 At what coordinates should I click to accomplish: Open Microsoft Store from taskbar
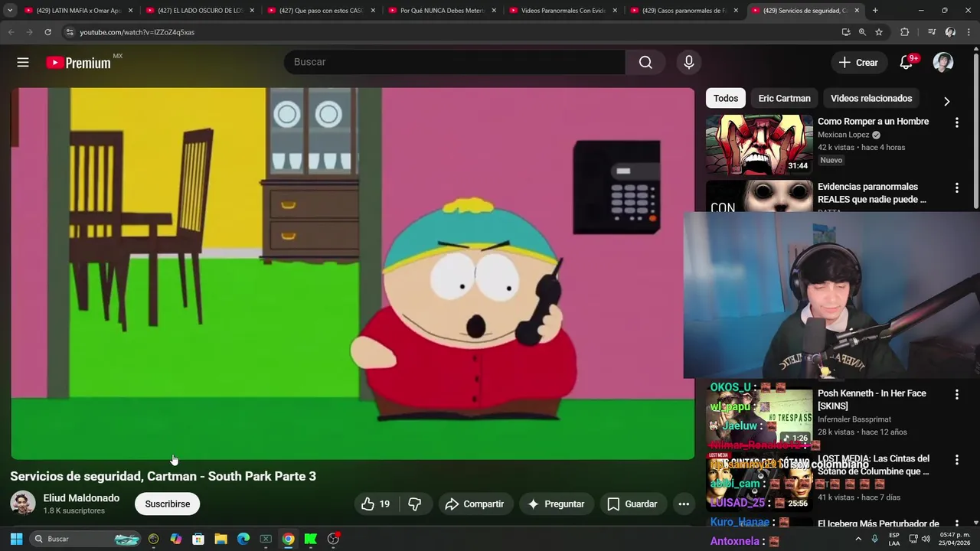[x=198, y=539]
